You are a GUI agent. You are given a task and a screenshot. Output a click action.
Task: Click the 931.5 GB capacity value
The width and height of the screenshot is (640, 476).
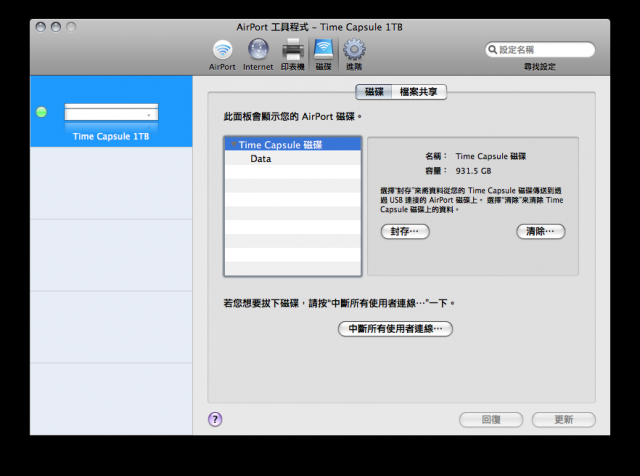[473, 171]
